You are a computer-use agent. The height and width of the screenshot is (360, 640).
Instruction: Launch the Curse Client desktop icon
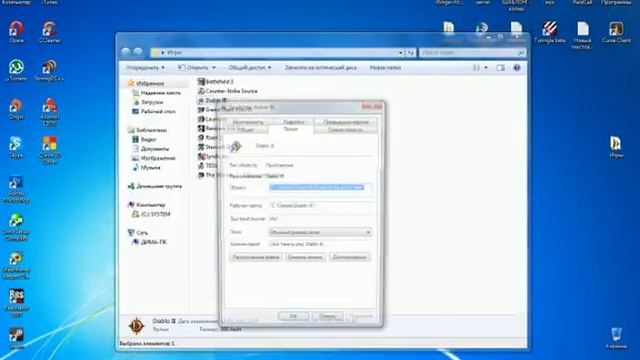616,32
